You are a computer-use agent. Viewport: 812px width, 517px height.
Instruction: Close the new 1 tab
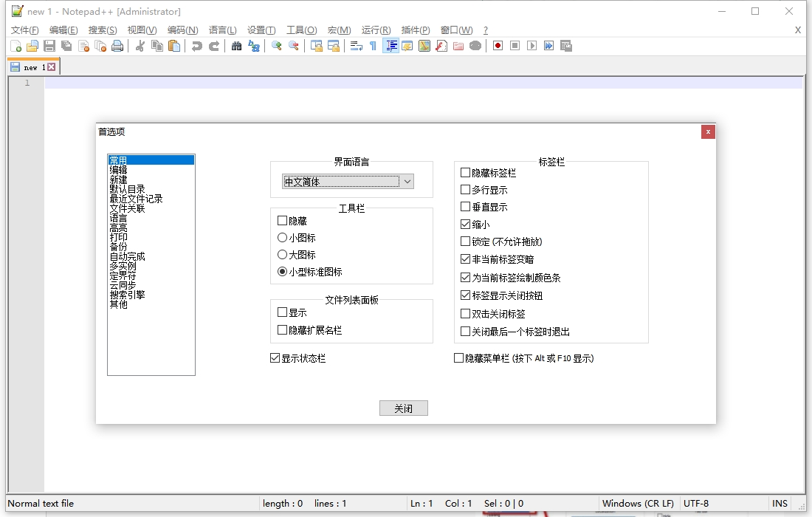pos(51,66)
